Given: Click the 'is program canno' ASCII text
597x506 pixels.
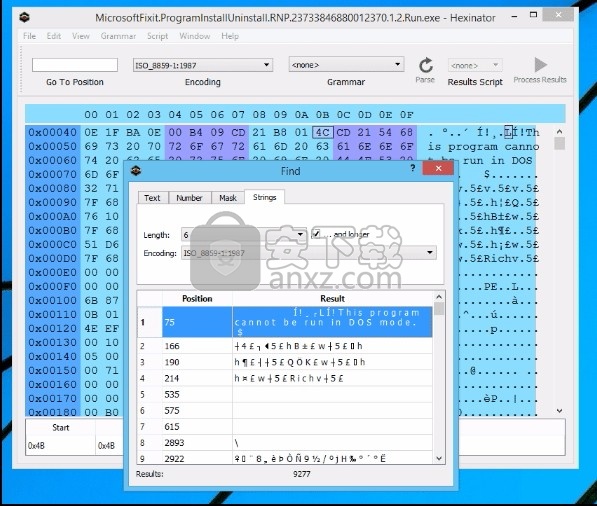Looking at the screenshot, I should pyautogui.click(x=483, y=147).
